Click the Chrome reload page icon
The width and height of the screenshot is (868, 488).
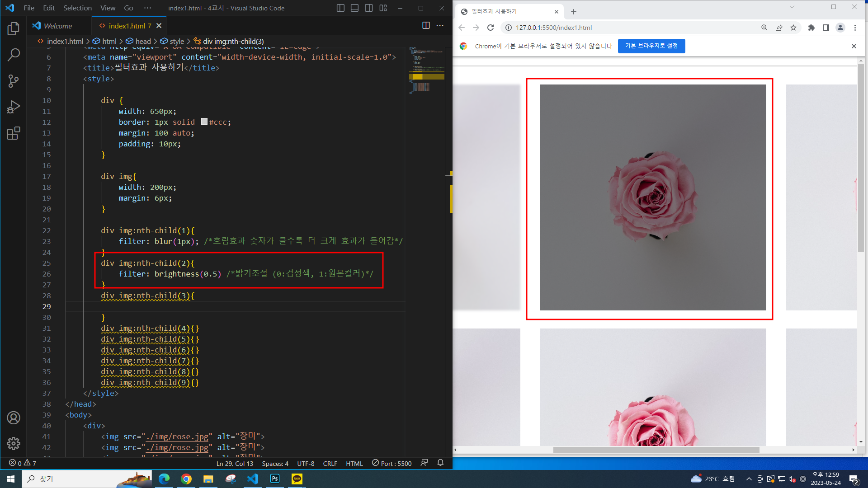click(x=491, y=28)
